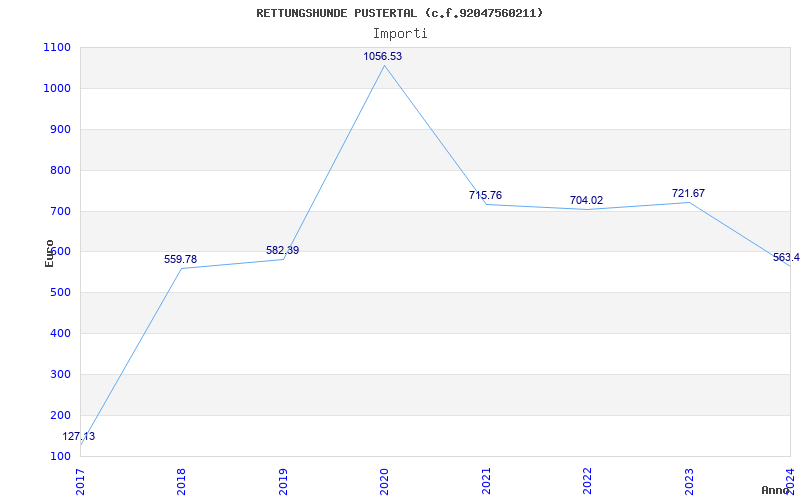Select the 582.39 data label
This screenshot has width=800, height=500.
[282, 251]
